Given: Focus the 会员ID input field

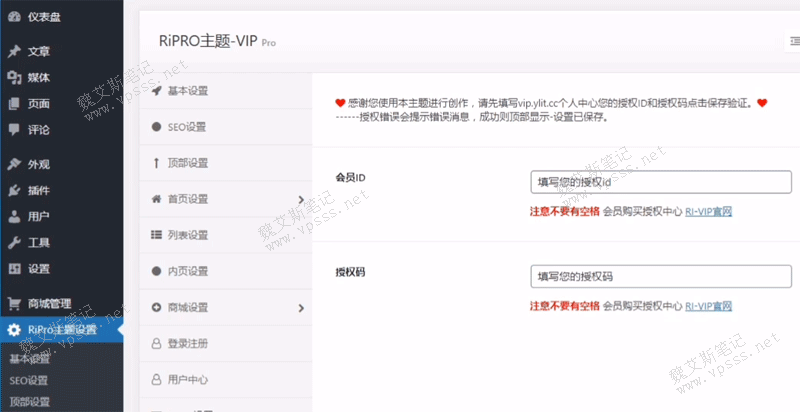Looking at the screenshot, I should click(661, 182).
